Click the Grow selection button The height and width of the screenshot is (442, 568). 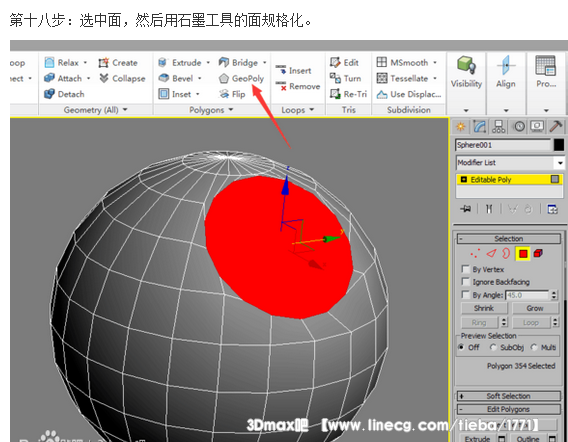(535, 308)
